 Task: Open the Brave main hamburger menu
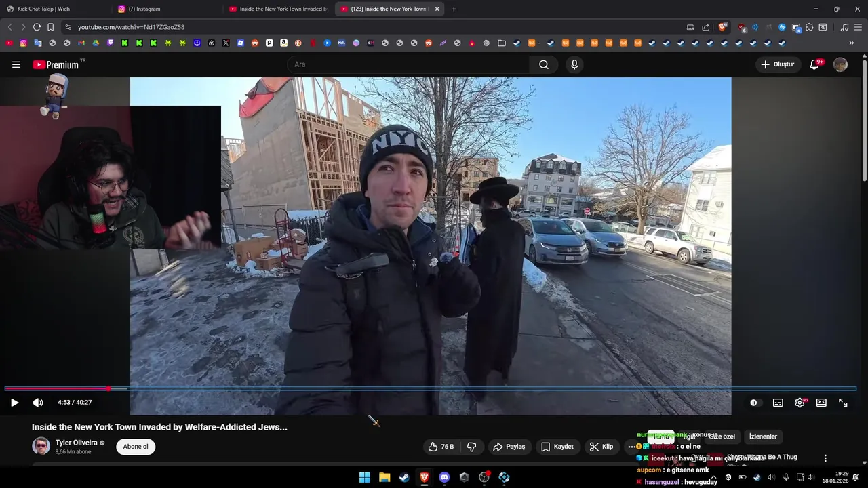pos(859,27)
